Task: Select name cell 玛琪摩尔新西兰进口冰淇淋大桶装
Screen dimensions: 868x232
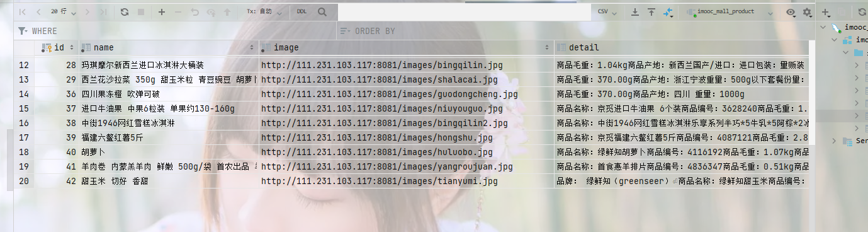Action: (x=169, y=65)
